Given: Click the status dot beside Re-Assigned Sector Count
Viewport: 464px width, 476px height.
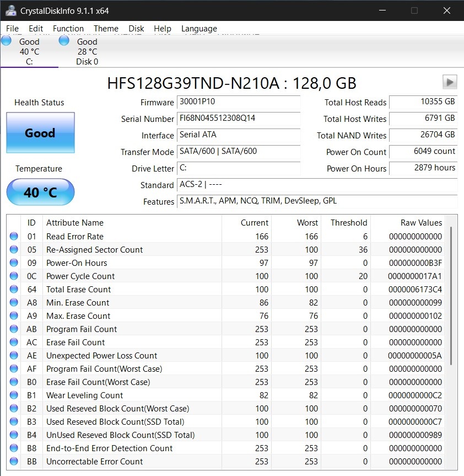Looking at the screenshot, I should [x=14, y=249].
